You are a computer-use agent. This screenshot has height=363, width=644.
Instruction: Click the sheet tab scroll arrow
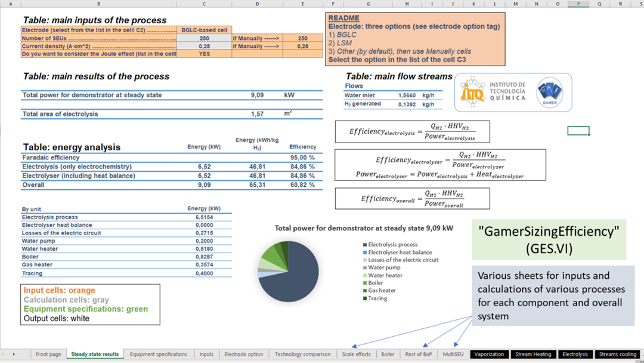(14, 354)
